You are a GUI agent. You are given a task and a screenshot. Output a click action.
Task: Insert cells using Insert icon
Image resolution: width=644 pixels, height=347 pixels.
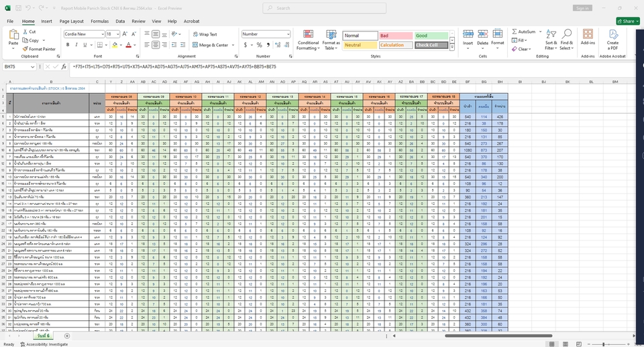pyautogui.click(x=468, y=40)
